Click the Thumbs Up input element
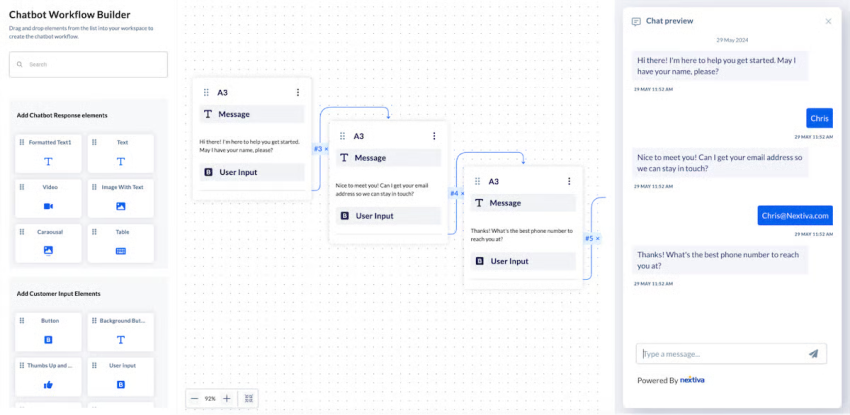Image resolution: width=850 pixels, height=415 pixels. point(47,376)
